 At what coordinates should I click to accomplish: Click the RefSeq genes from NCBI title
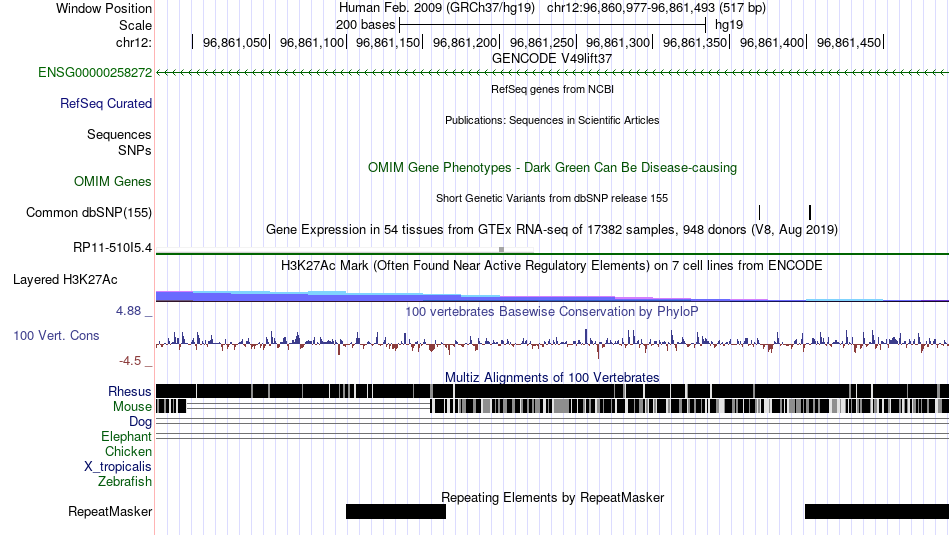(552, 89)
